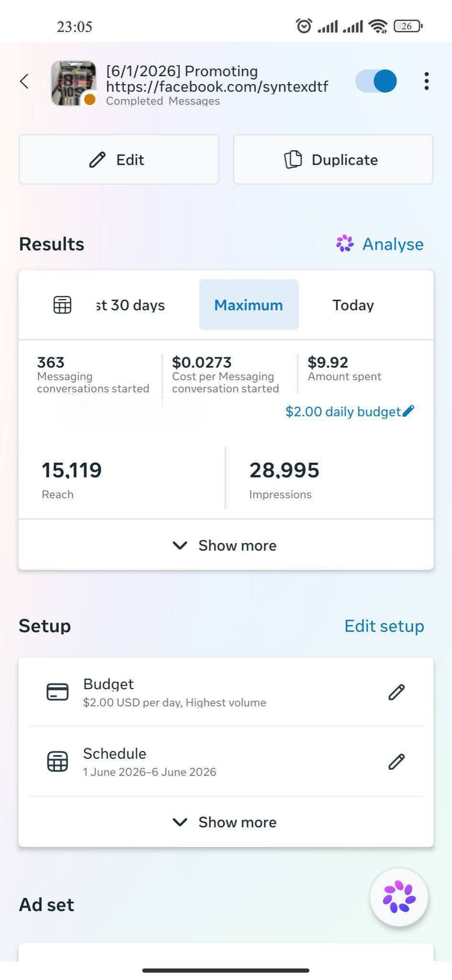Click the Duplicate button

coord(333,159)
